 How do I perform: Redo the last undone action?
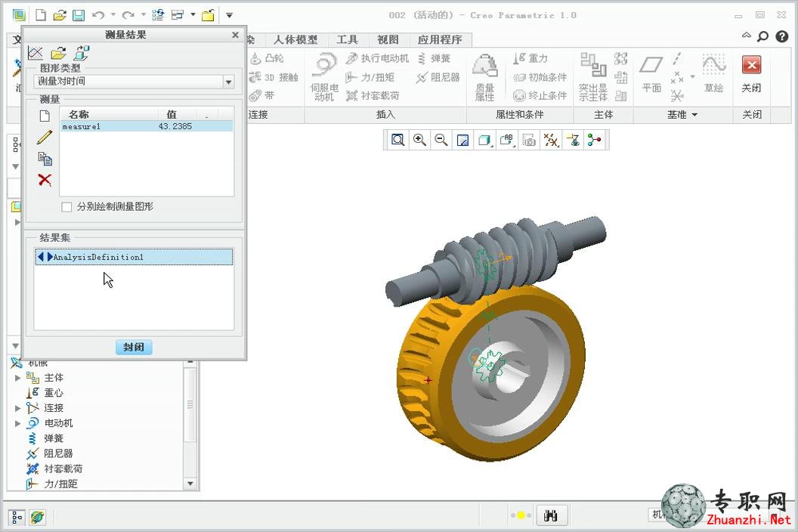click(128, 15)
